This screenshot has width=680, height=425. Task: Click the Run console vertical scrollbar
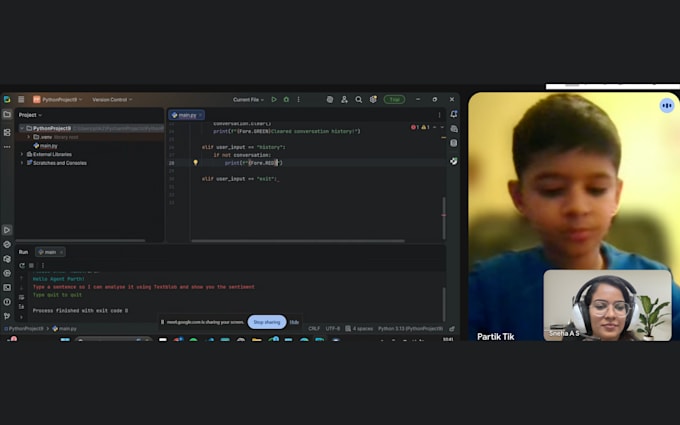pyautogui.click(x=444, y=303)
